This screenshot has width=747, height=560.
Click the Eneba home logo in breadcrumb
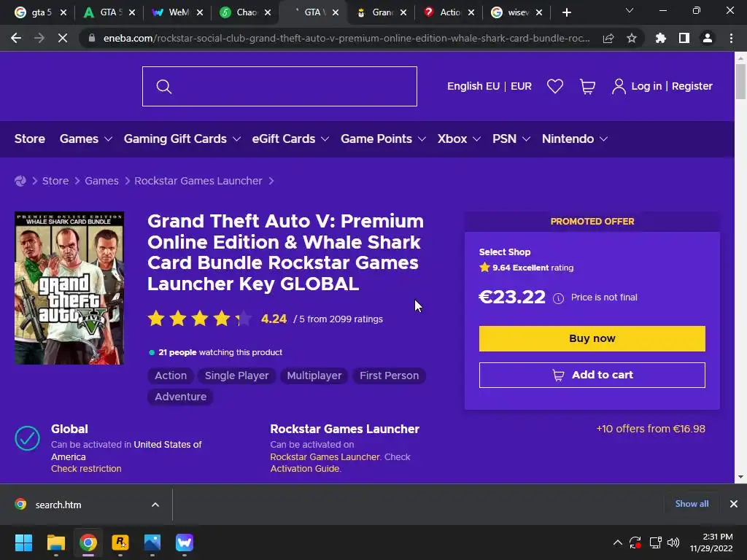click(x=20, y=181)
